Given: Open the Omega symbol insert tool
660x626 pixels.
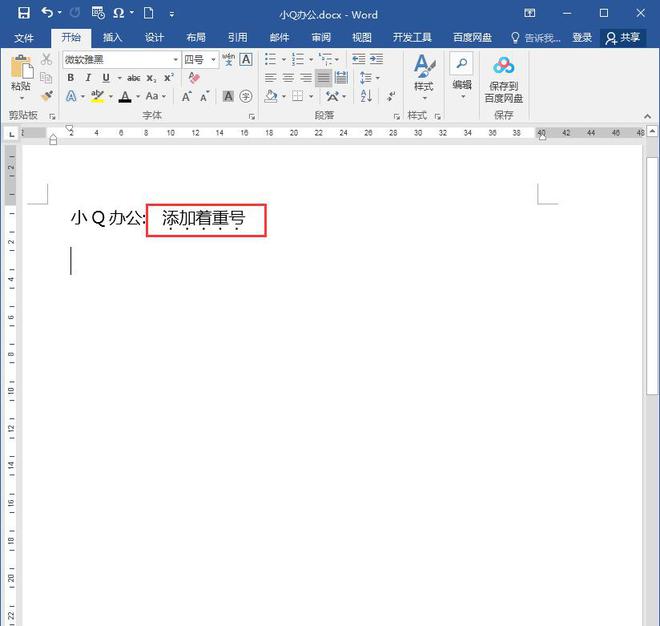Looking at the screenshot, I should click(119, 13).
